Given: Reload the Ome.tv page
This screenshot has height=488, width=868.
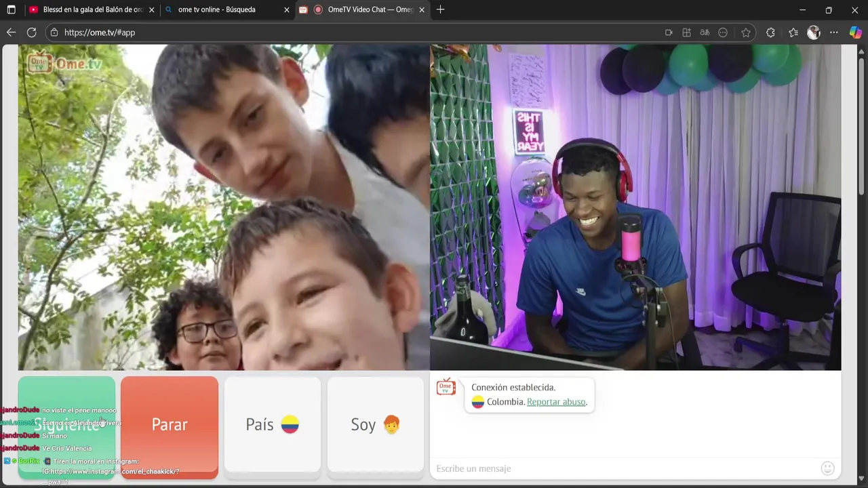Looking at the screenshot, I should [31, 33].
